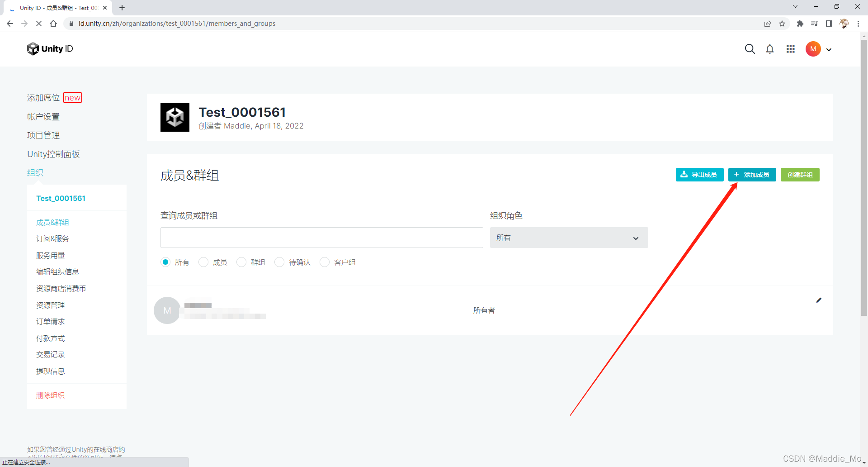Open the search magnifier icon
The image size is (868, 467).
coord(750,49)
